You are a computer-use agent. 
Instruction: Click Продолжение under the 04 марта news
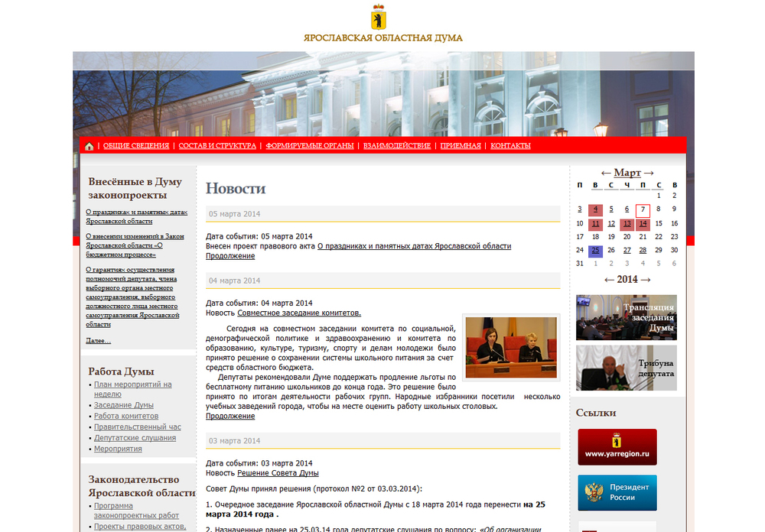coord(230,416)
